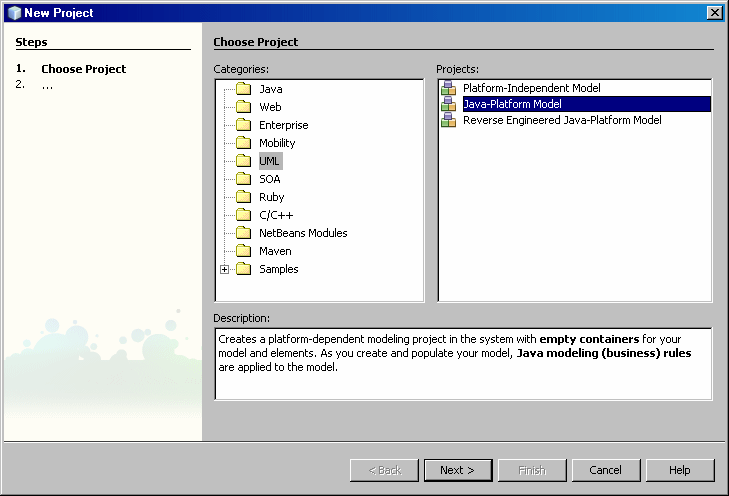Choose Java-Platform Model project text

click(512, 104)
